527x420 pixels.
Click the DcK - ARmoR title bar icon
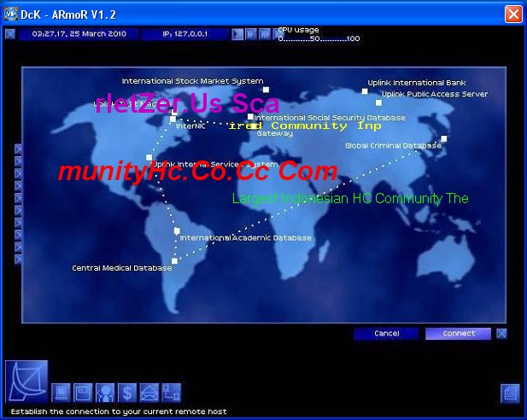(x=11, y=15)
